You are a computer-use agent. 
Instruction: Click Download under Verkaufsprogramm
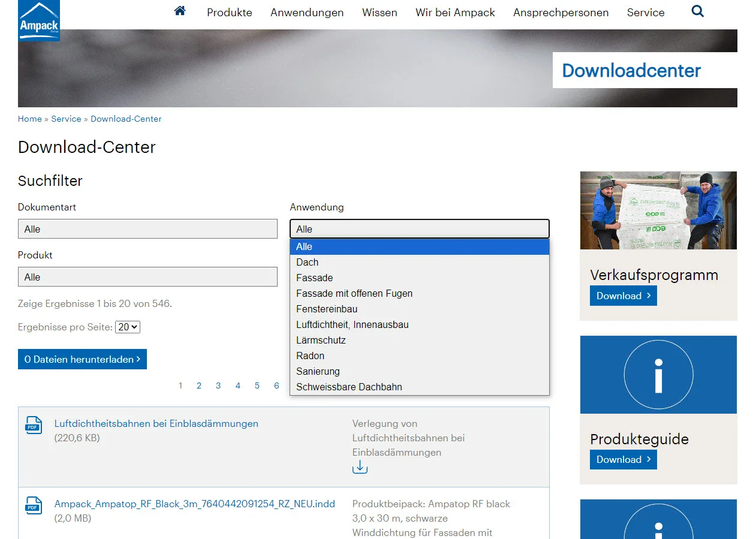(x=624, y=296)
